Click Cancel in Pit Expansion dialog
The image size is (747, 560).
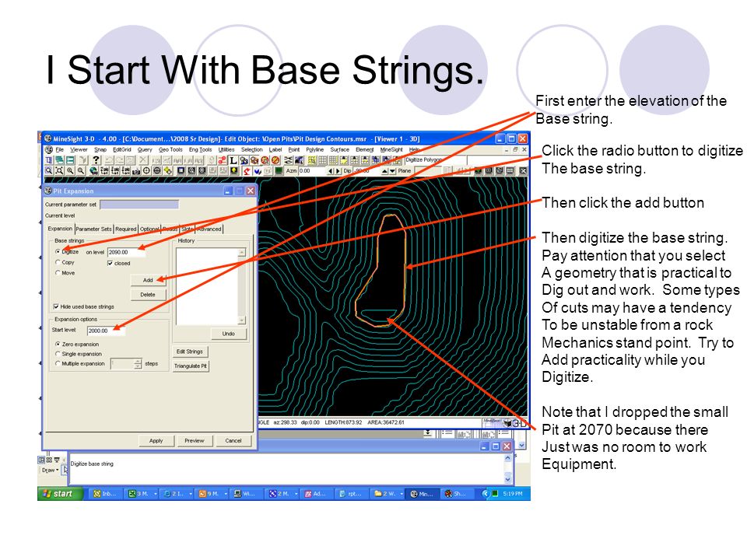pyautogui.click(x=233, y=440)
